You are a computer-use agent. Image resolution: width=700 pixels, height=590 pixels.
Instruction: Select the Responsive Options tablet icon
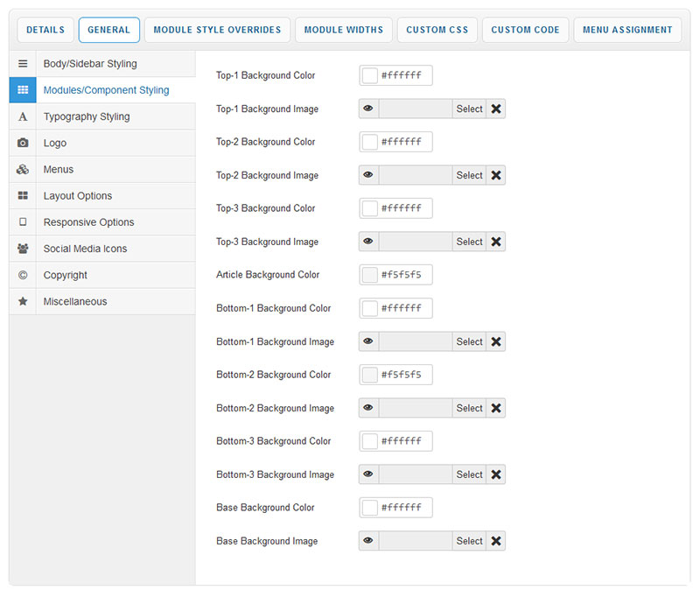(23, 222)
